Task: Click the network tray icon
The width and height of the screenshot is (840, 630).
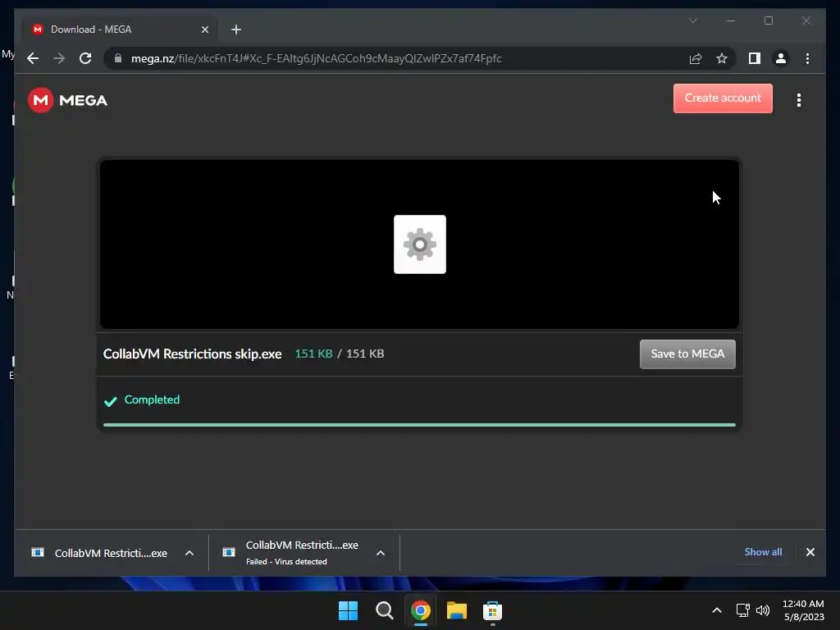Action: (742, 610)
